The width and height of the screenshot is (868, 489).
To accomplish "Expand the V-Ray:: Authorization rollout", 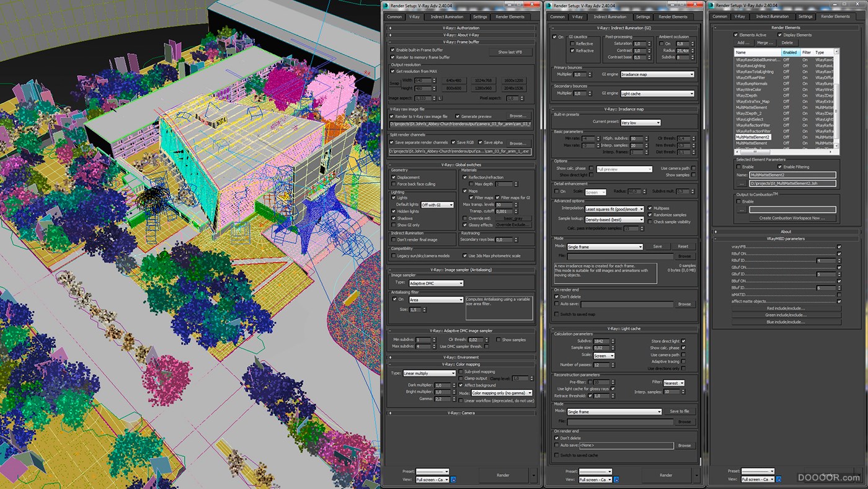I will [461, 28].
